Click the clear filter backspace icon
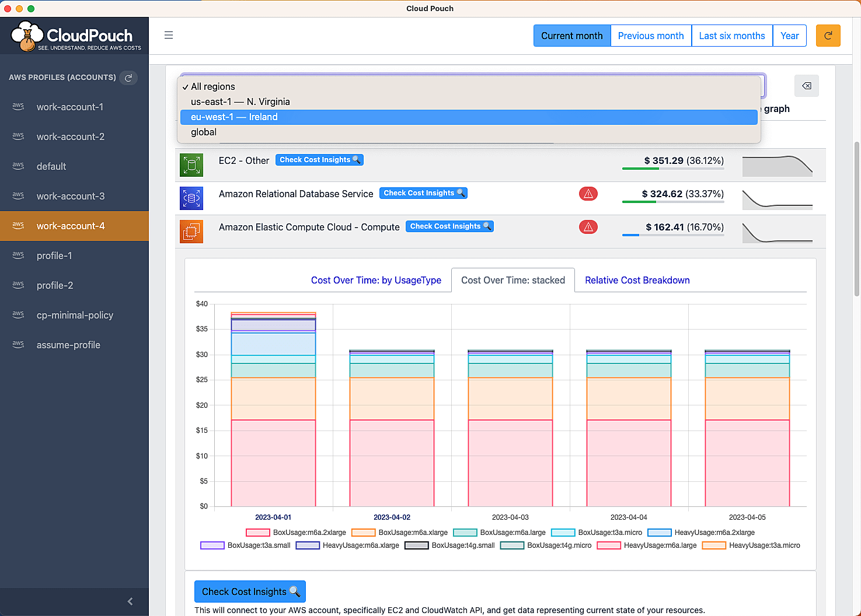Viewport: 861px width, 616px height. click(807, 86)
